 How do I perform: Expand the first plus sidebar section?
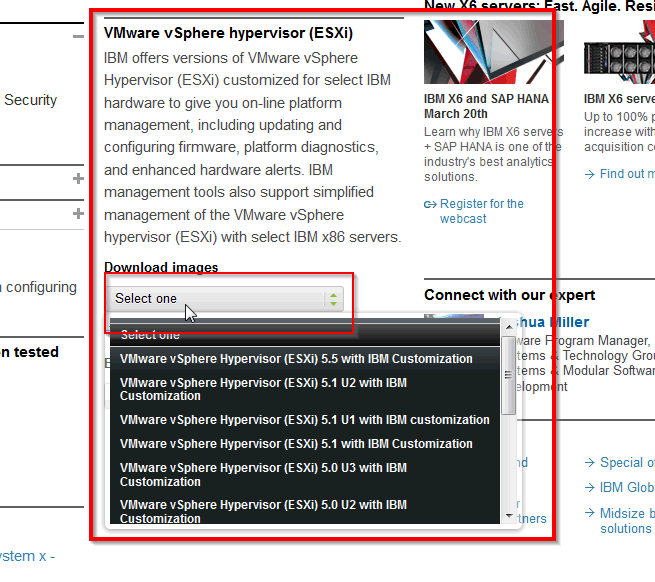tap(78, 179)
